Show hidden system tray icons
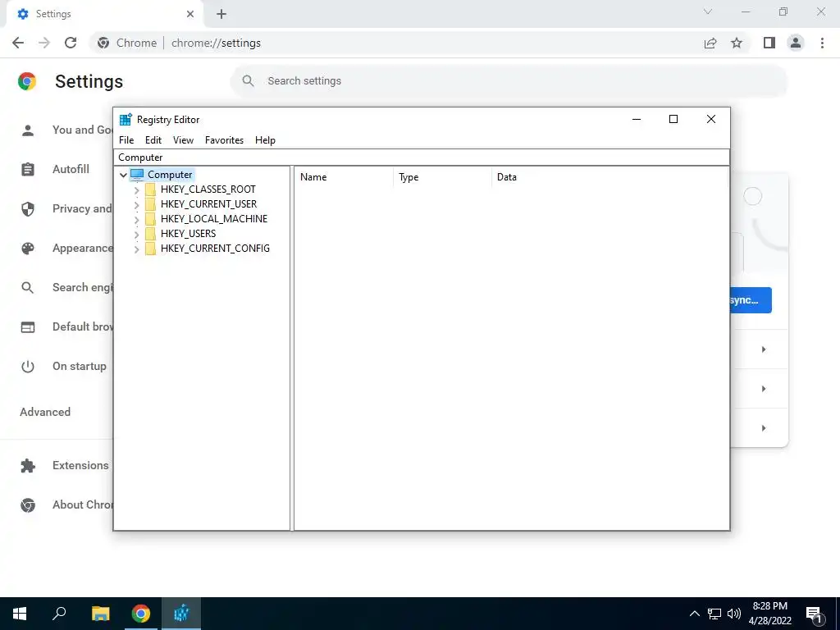Image resolution: width=840 pixels, height=630 pixels. tap(694, 614)
